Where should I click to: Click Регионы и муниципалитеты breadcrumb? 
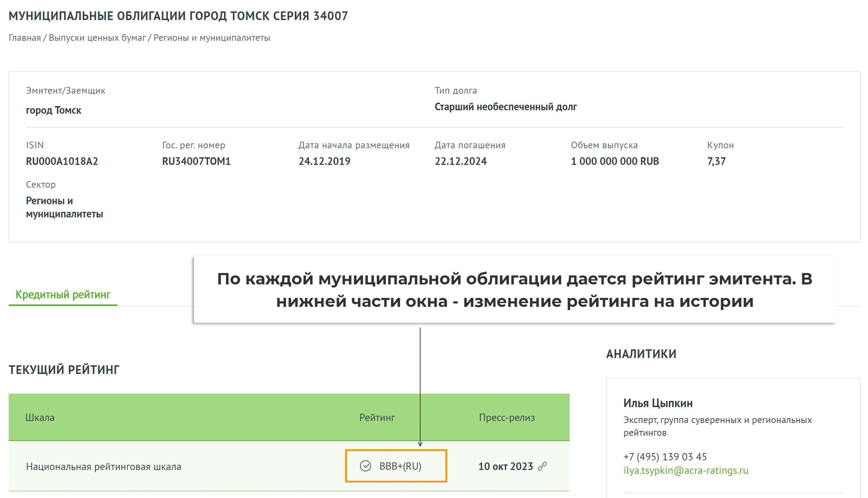coord(212,38)
